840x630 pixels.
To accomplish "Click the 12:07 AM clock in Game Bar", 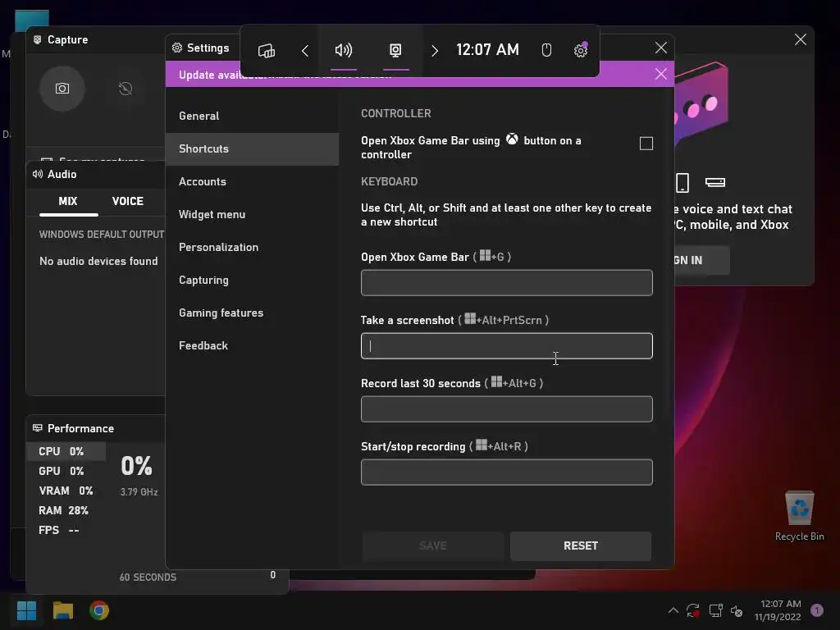I will pos(487,50).
